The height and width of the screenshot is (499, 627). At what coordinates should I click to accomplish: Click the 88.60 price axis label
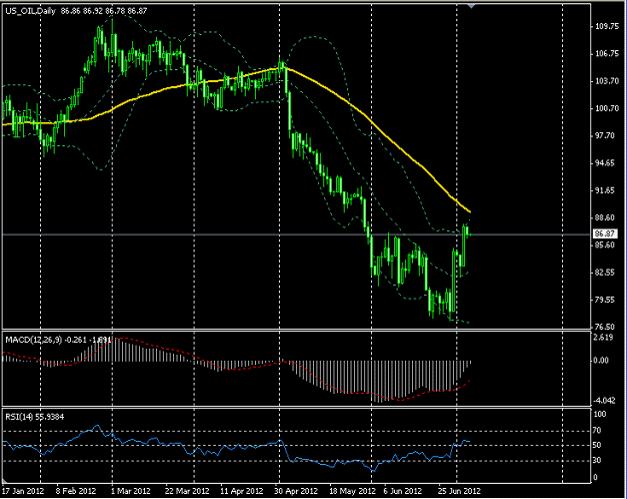tap(605, 218)
